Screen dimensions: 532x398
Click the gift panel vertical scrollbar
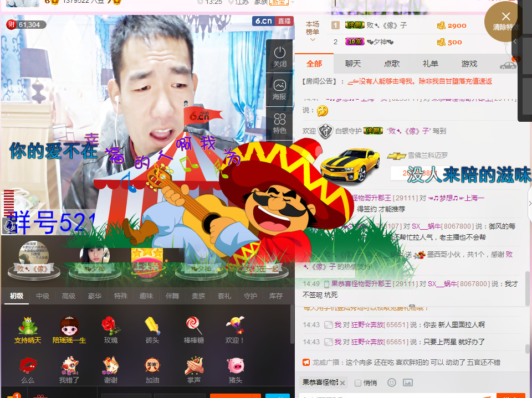pos(293,321)
